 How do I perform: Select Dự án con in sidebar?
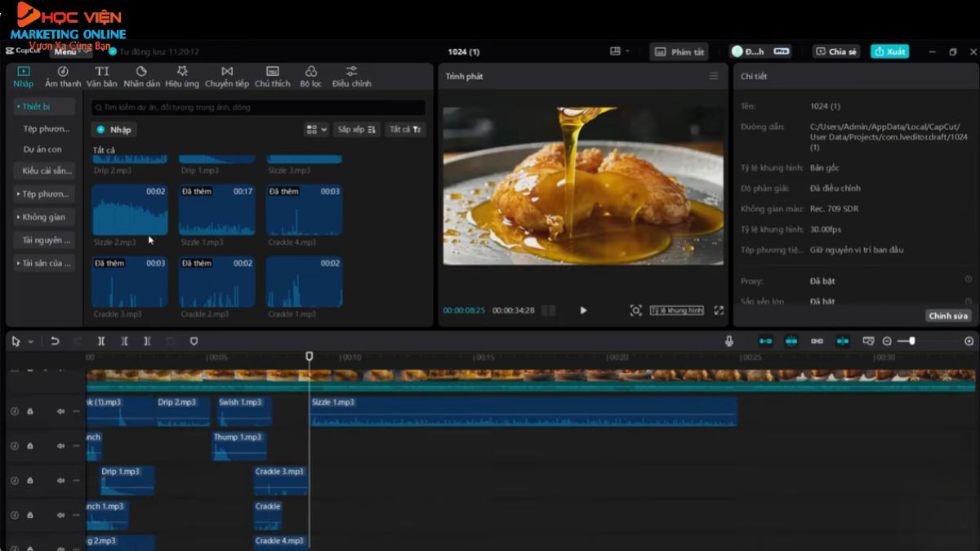pos(42,149)
